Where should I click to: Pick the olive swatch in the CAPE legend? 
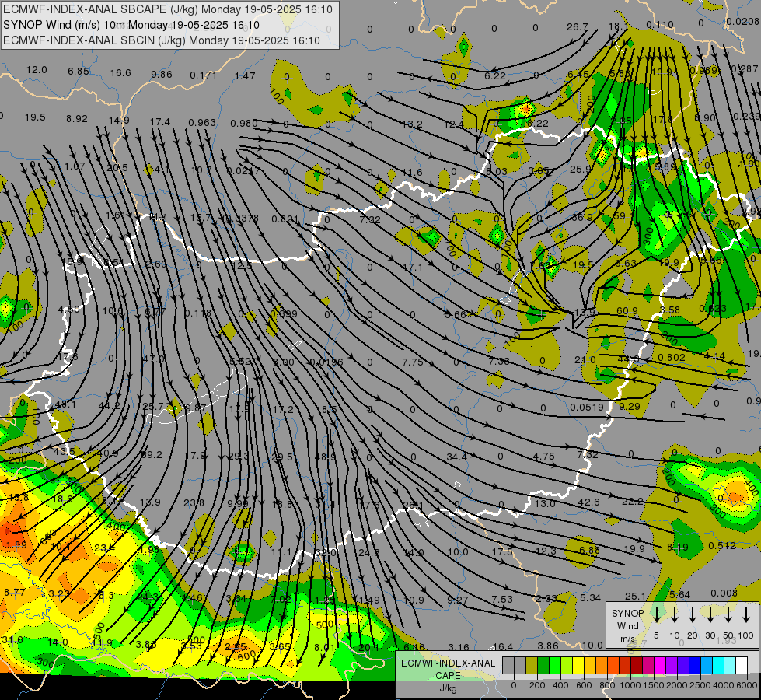click(x=532, y=666)
